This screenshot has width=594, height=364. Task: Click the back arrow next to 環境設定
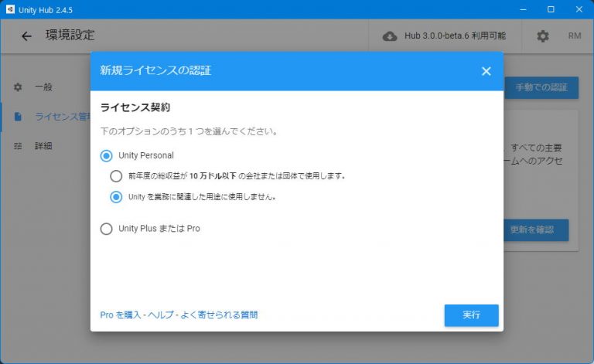point(26,36)
